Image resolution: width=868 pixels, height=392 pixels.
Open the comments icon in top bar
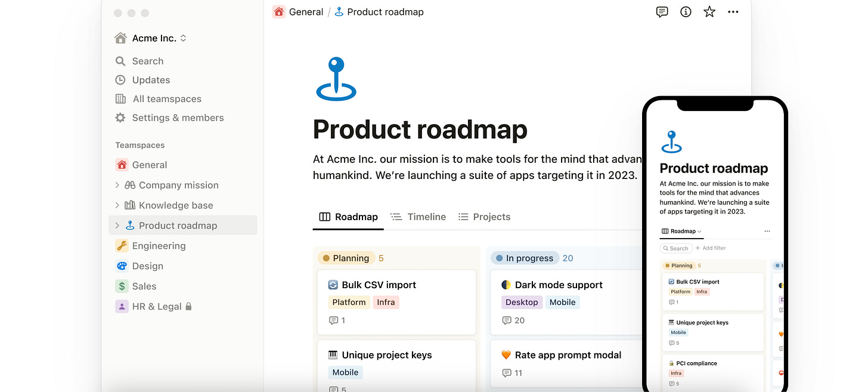(662, 12)
